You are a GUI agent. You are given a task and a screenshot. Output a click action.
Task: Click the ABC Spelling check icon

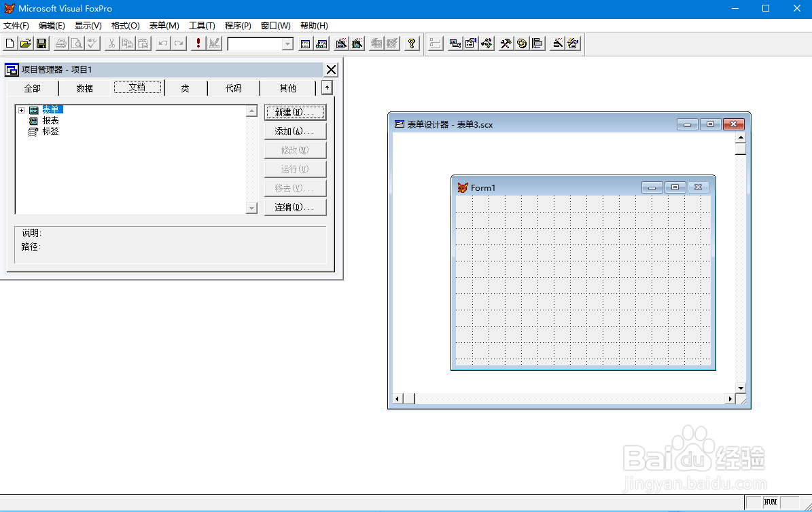[92, 43]
